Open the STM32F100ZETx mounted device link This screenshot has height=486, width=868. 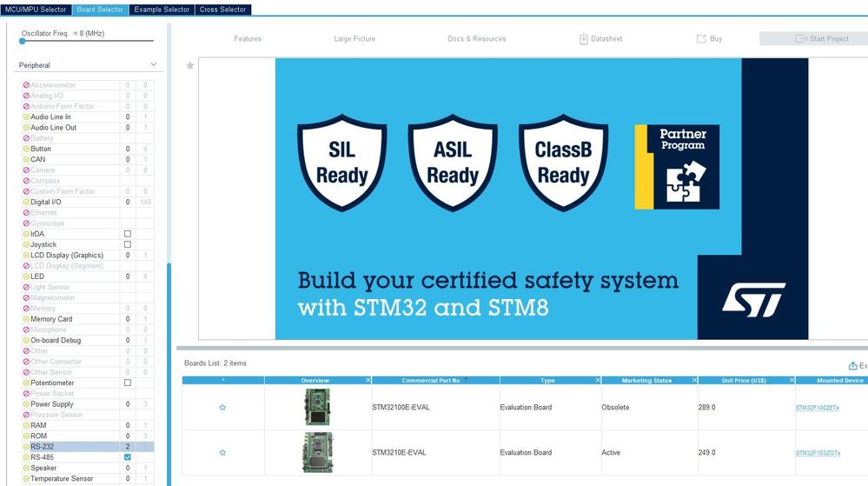(817, 408)
